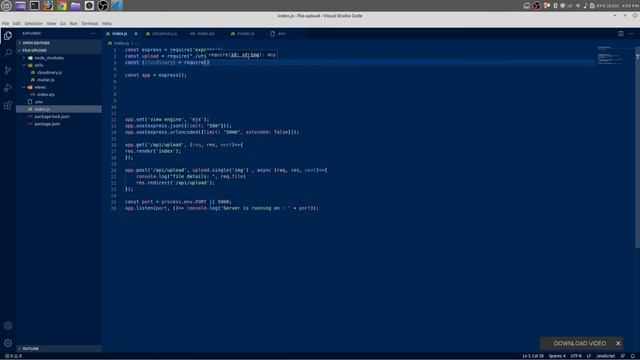This screenshot has height=360, width=640.
Task: Open the file manager folder launcher
Action: point(76,6)
